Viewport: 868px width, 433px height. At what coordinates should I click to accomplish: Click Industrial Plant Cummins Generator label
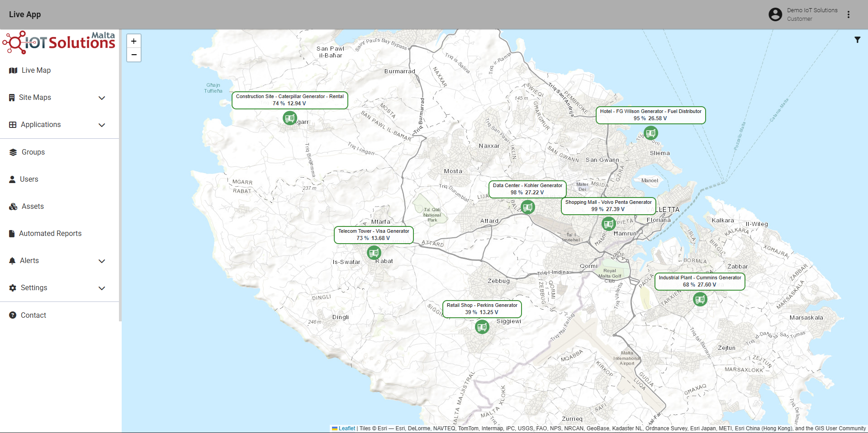point(700,282)
